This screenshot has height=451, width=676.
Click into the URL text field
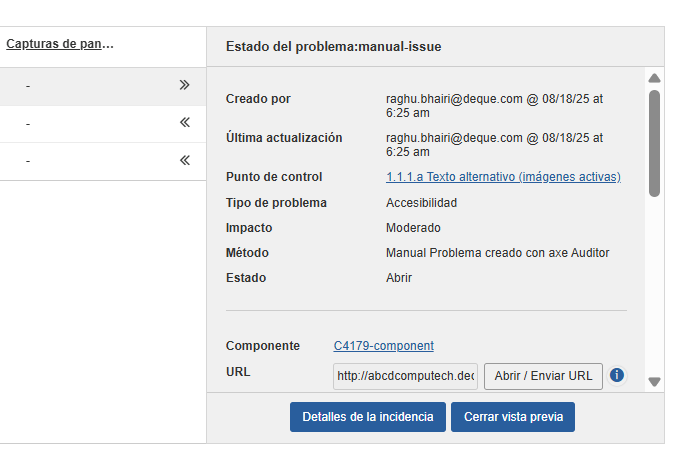tap(405, 376)
